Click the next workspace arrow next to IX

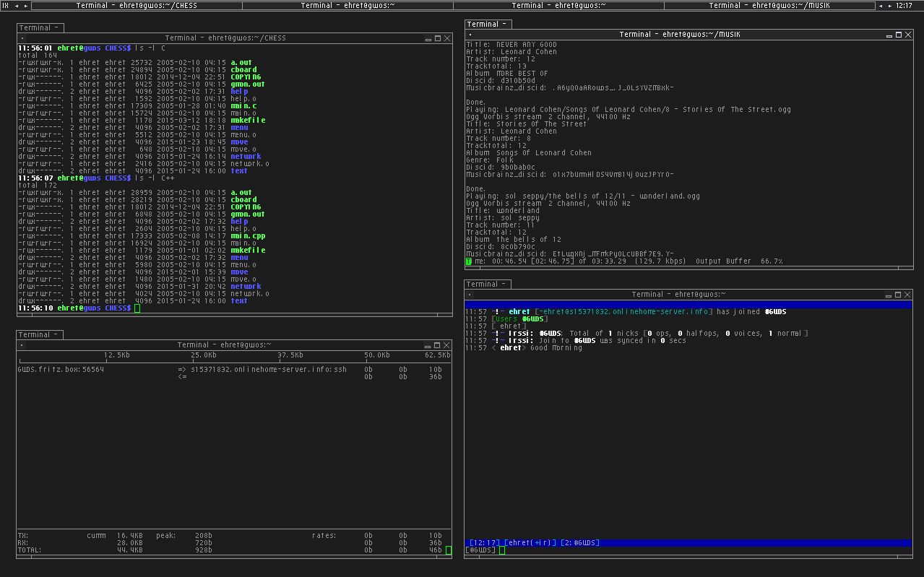(26, 6)
